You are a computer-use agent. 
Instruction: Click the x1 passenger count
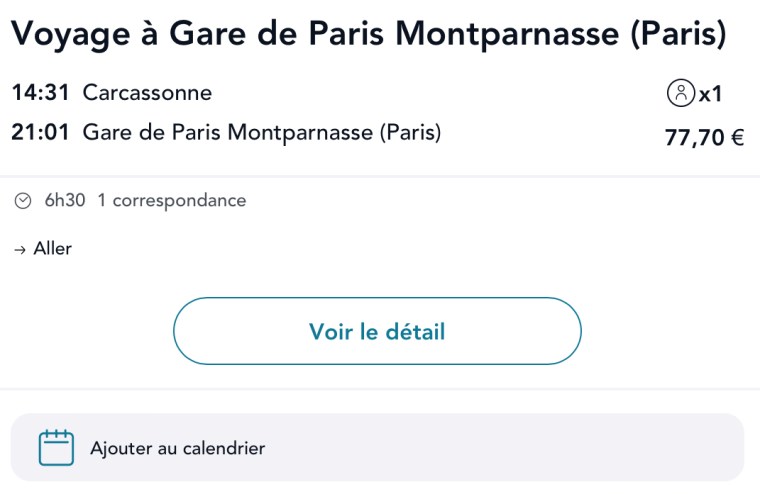710,95
